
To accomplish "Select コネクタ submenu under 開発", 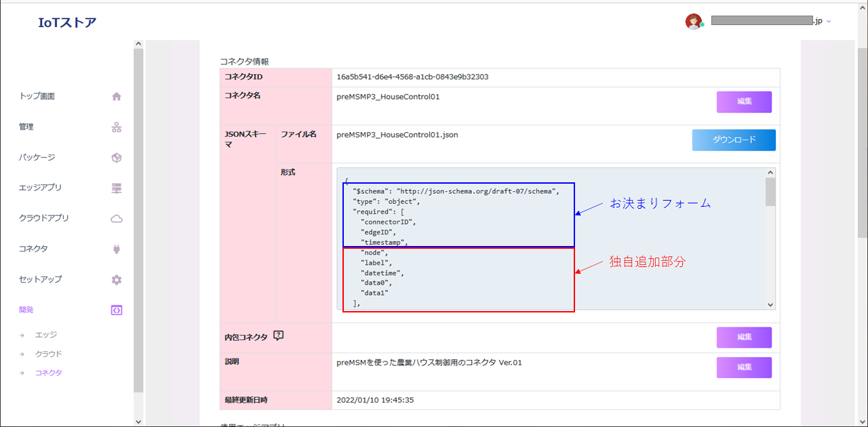I will [x=48, y=373].
